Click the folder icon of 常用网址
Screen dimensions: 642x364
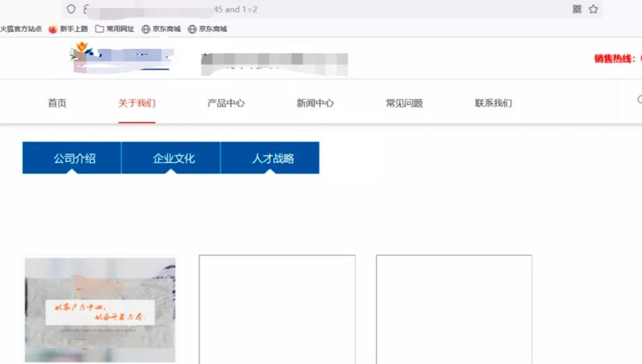[x=100, y=29]
